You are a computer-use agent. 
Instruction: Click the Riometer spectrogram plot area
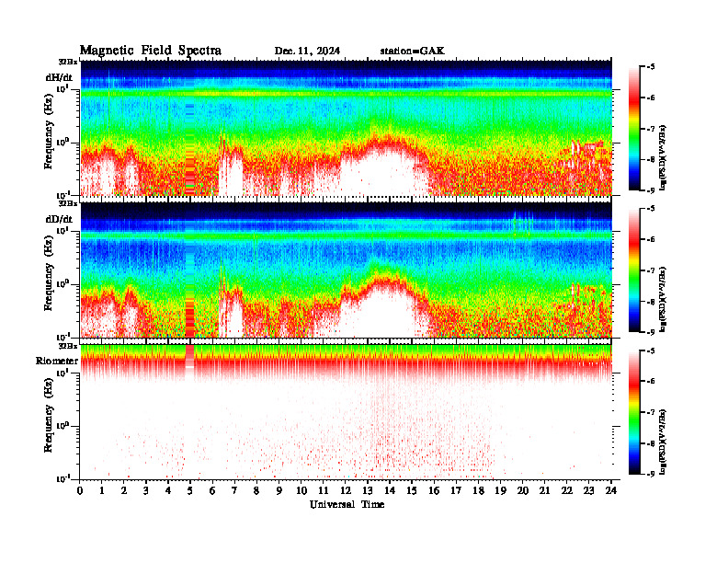pos(346,412)
